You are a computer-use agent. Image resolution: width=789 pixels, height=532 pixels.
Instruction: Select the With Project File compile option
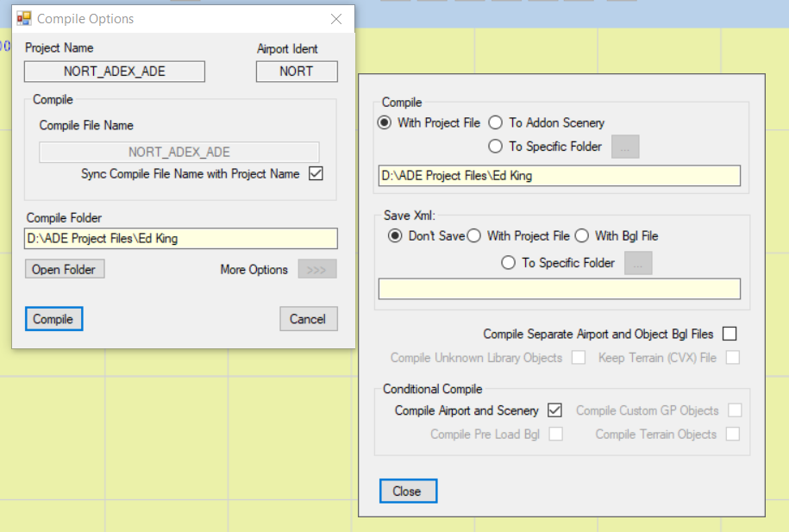(x=385, y=122)
